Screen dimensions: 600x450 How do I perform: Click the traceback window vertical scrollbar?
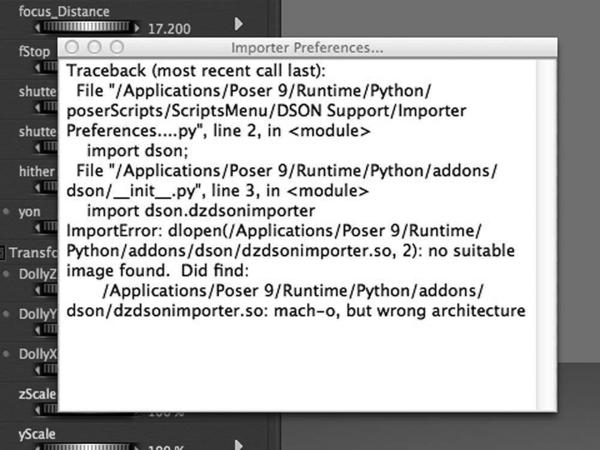[546, 235]
